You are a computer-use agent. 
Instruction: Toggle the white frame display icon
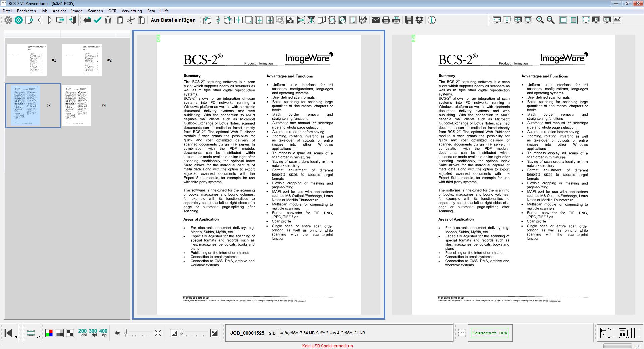[563, 20]
